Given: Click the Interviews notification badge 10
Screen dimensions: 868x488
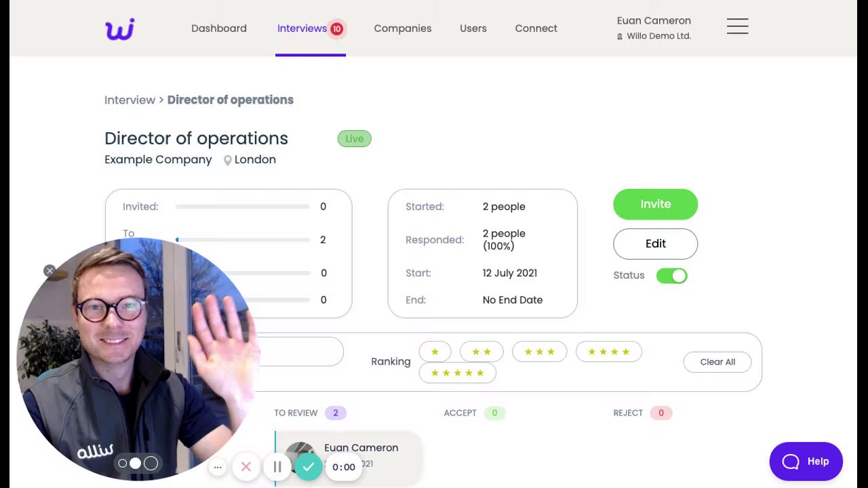Looking at the screenshot, I should pos(336,28).
